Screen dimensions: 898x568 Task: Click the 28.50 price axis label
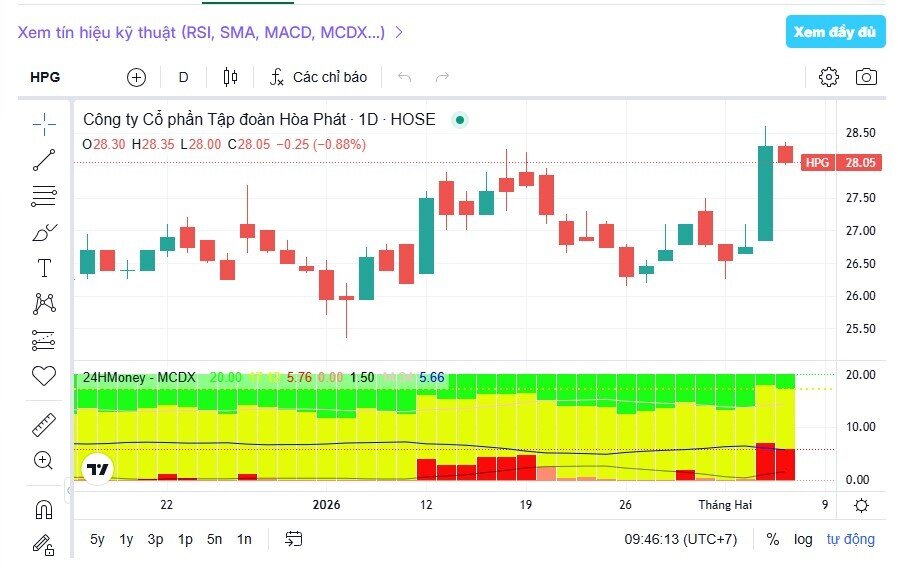(x=861, y=133)
